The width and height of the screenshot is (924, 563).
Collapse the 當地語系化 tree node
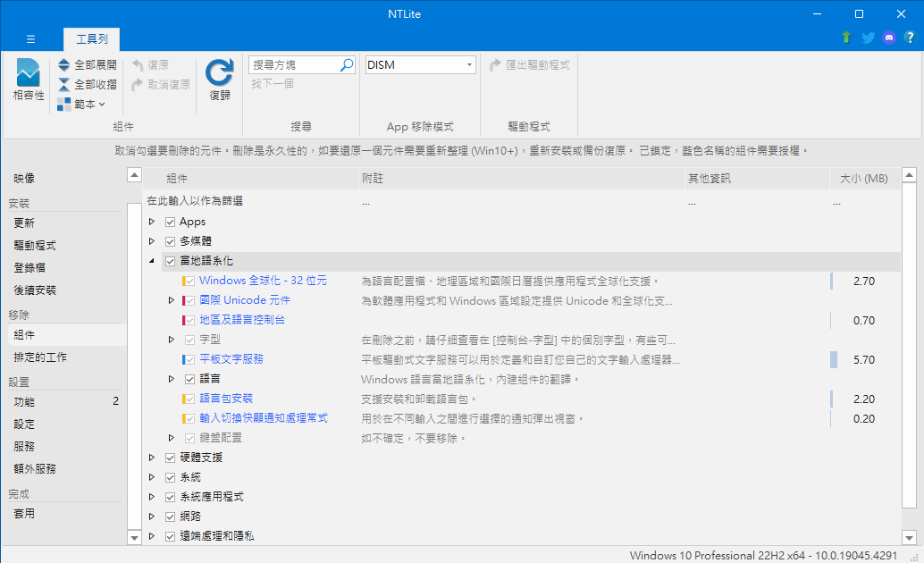point(151,261)
